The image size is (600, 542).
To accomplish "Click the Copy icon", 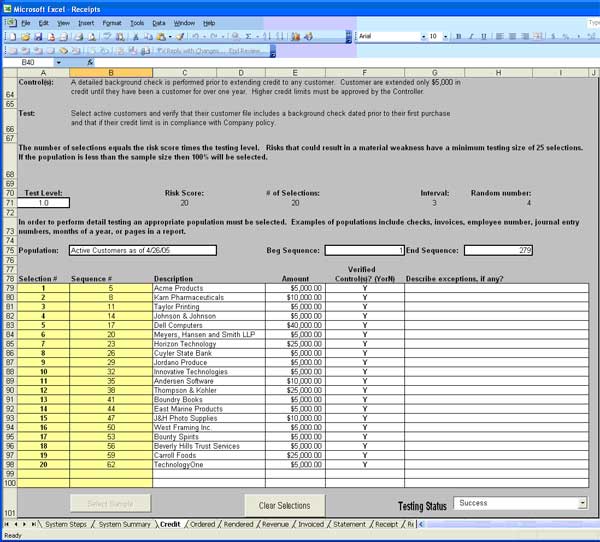I will tap(148, 37).
